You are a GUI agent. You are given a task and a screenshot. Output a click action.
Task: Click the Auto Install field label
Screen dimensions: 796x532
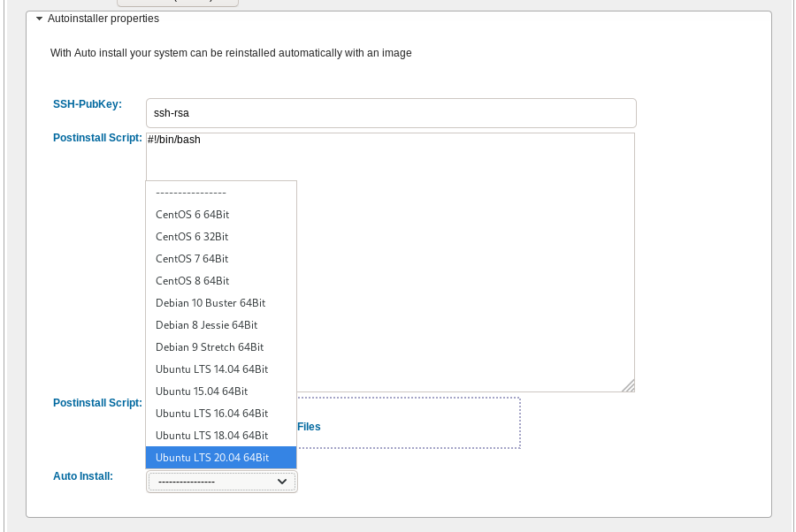[83, 476]
